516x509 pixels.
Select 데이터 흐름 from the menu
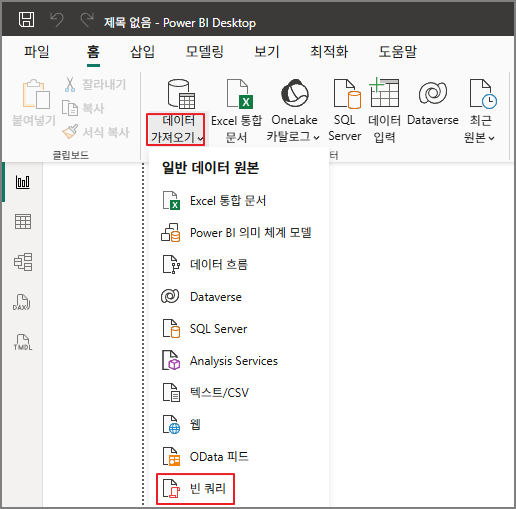coord(238,265)
